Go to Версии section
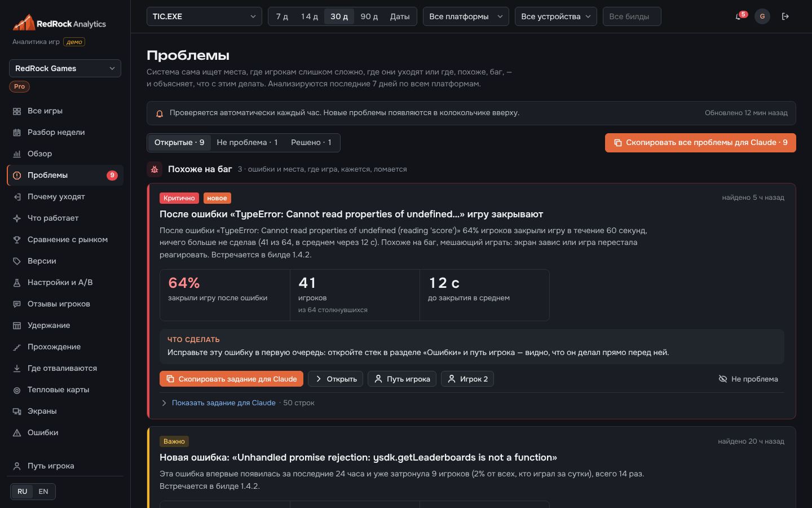 click(65, 261)
